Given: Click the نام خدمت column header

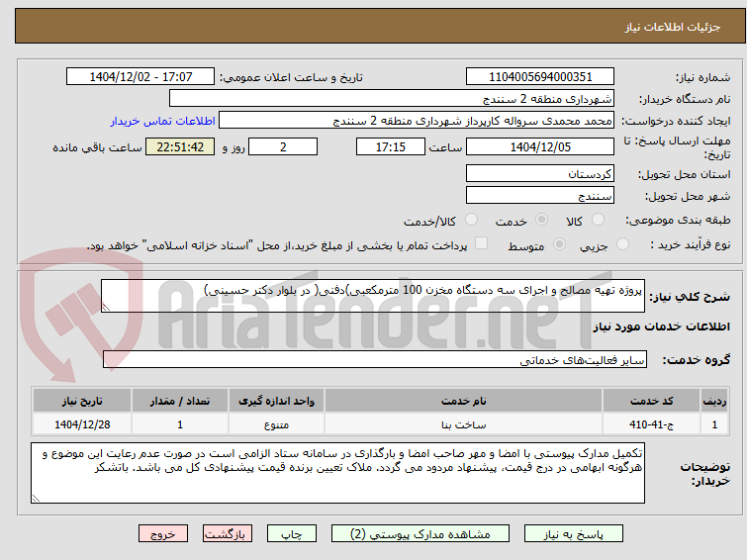Looking at the screenshot, I should click(x=464, y=401).
